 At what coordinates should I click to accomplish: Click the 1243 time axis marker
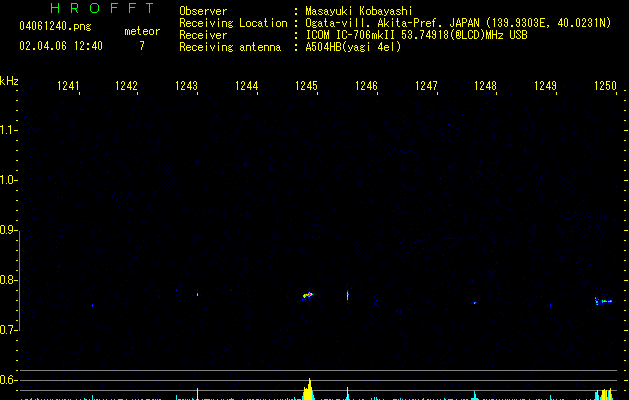(187, 86)
